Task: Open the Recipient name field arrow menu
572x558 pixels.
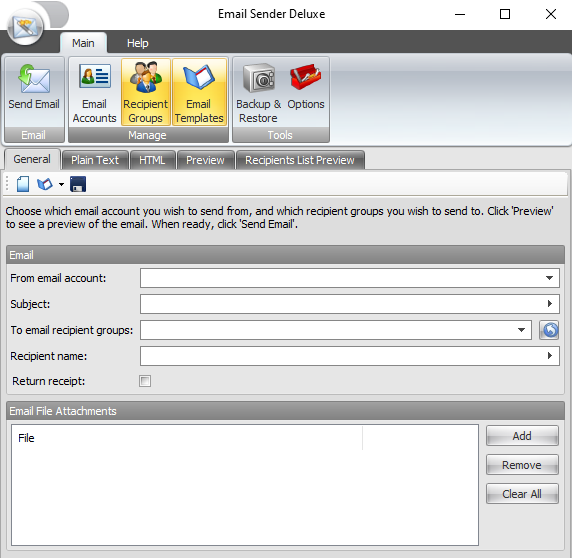Action: point(549,356)
